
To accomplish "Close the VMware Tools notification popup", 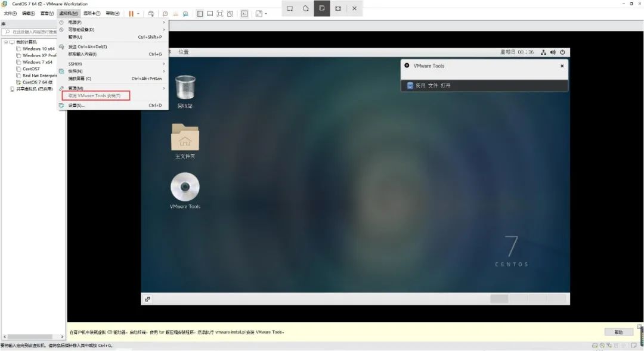I will click(562, 66).
